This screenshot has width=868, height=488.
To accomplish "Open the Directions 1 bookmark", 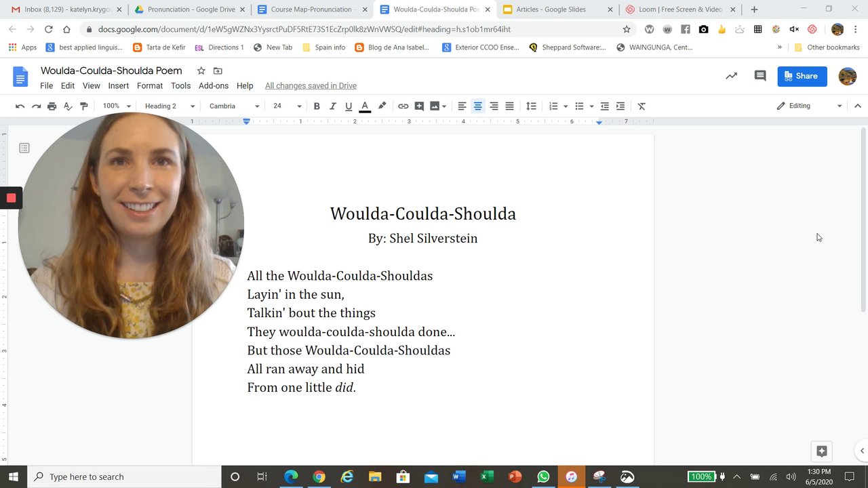I will (x=218, y=47).
